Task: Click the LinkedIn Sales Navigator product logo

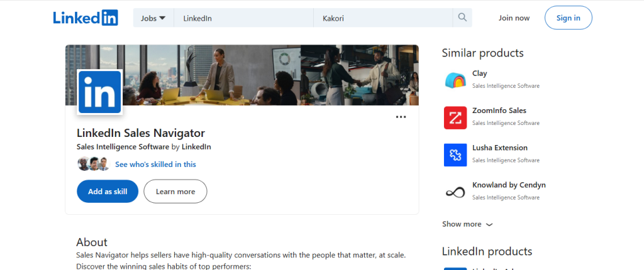Action: point(100,92)
